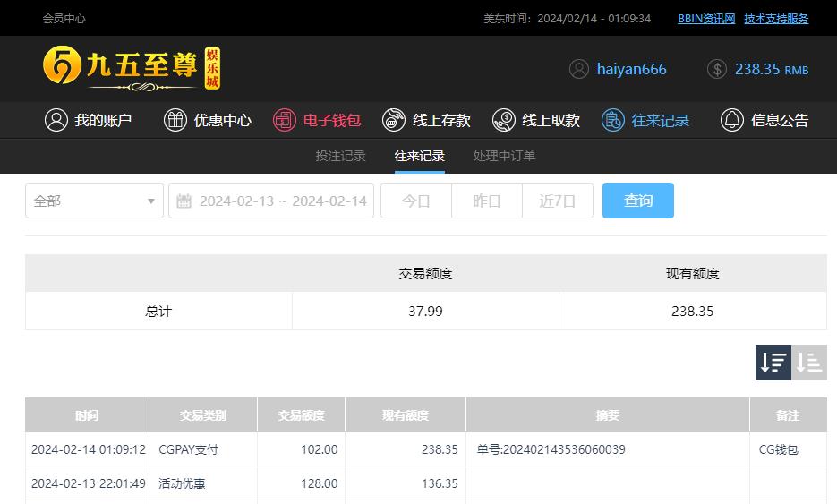The image size is (837, 504).
Task: Click the 37.99 total transaction value
Action: (x=425, y=312)
